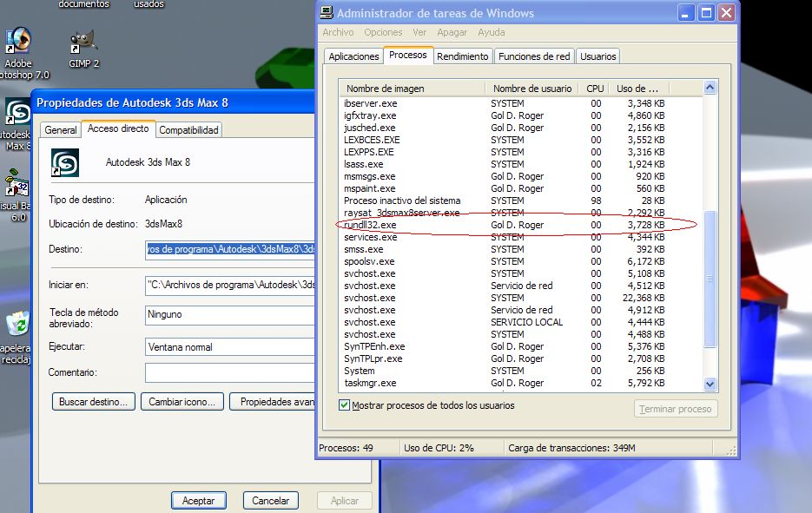Click the Destino input field
This screenshot has height=513, width=812.
click(x=230, y=249)
